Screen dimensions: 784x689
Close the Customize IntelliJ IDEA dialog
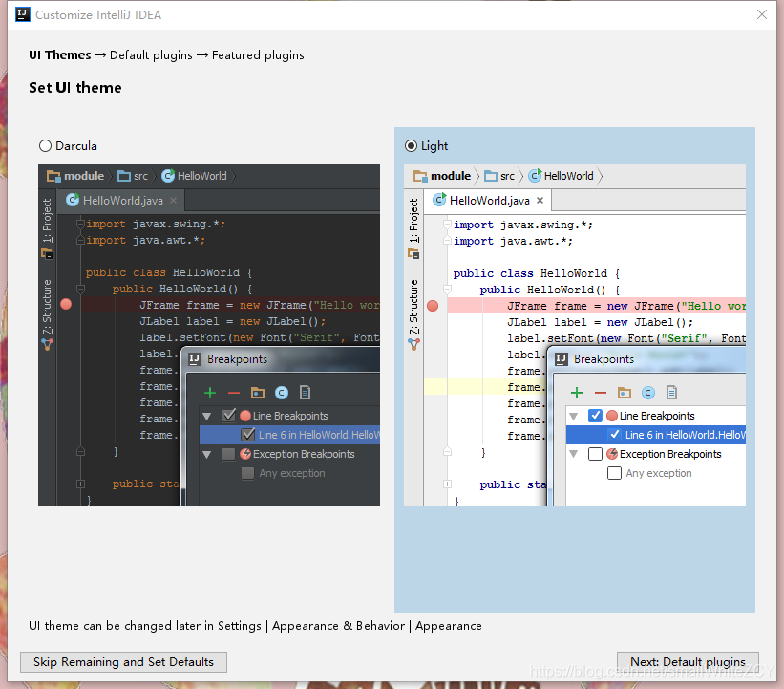pyautogui.click(x=761, y=14)
